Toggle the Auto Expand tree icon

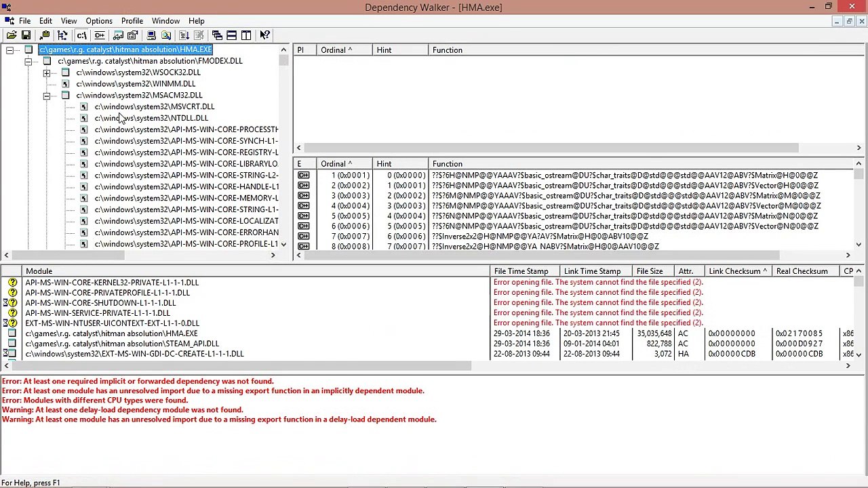62,35
